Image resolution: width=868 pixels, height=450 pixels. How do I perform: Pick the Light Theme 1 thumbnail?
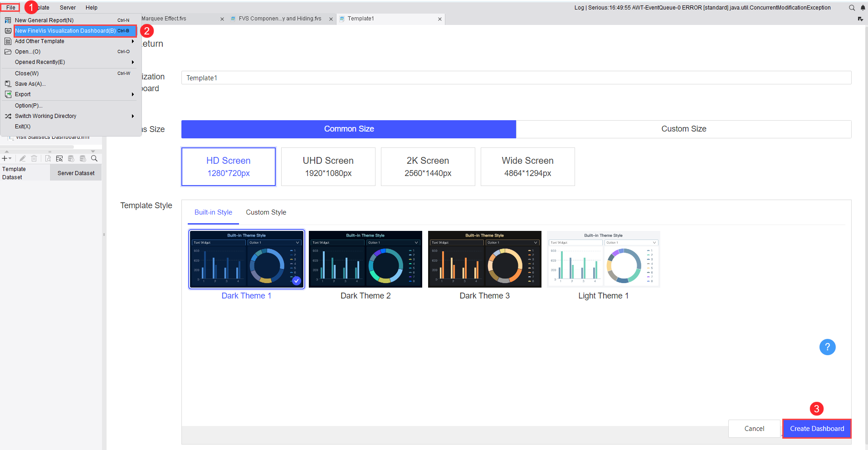[604, 259]
